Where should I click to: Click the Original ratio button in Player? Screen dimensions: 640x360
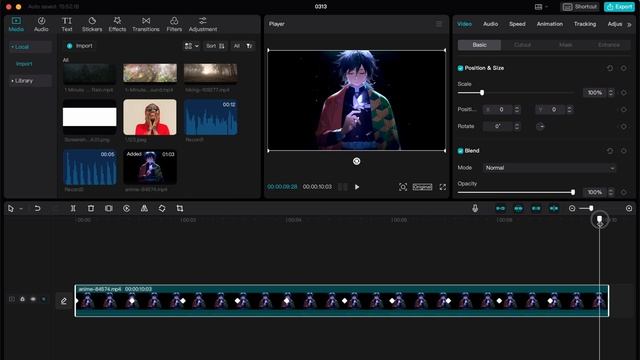tap(422, 187)
